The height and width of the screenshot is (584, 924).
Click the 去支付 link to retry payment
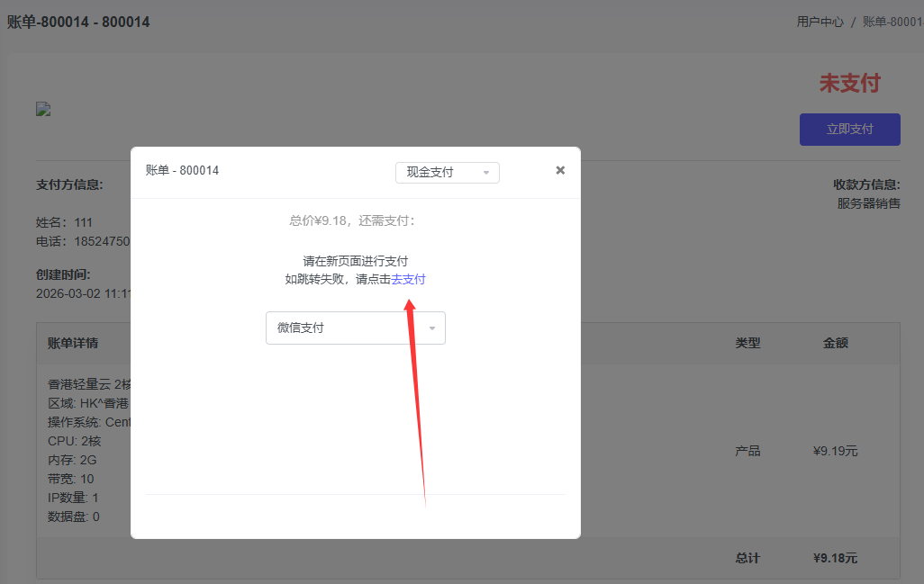[408, 279]
